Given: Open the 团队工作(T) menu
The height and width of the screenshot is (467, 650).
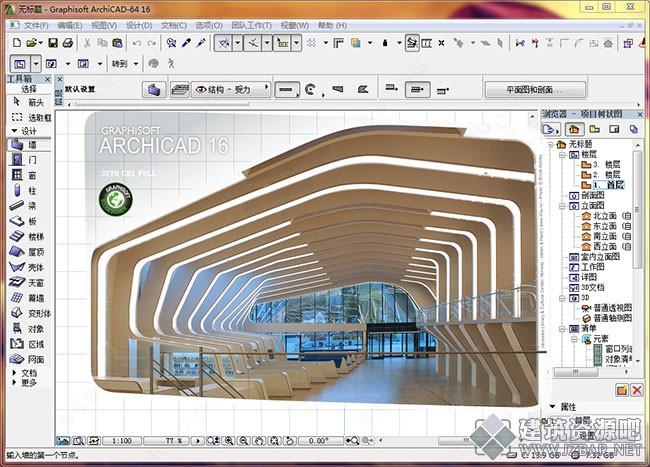Looking at the screenshot, I should coord(251,25).
